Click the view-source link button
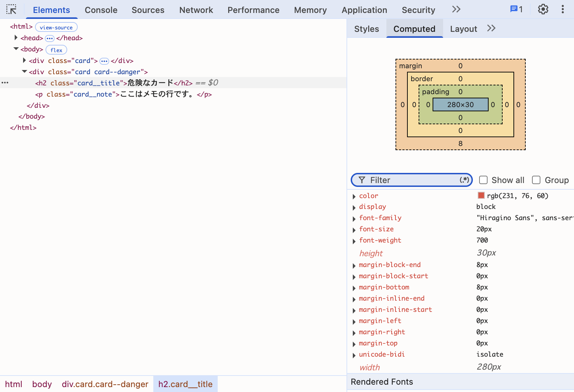Image resolution: width=574 pixels, height=392 pixels. [56, 27]
